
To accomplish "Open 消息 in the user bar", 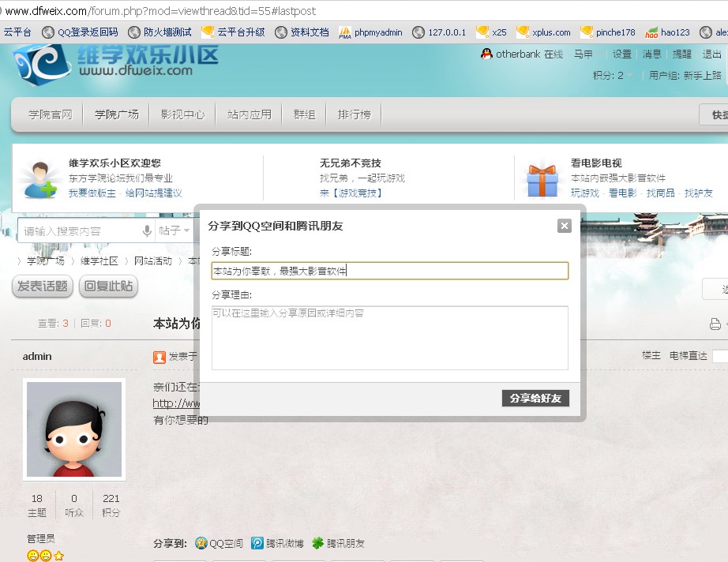I will tap(652, 54).
